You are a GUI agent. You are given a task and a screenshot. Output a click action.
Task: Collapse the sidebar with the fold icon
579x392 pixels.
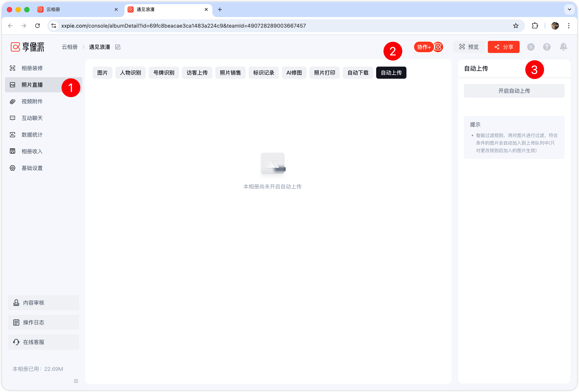click(x=76, y=381)
